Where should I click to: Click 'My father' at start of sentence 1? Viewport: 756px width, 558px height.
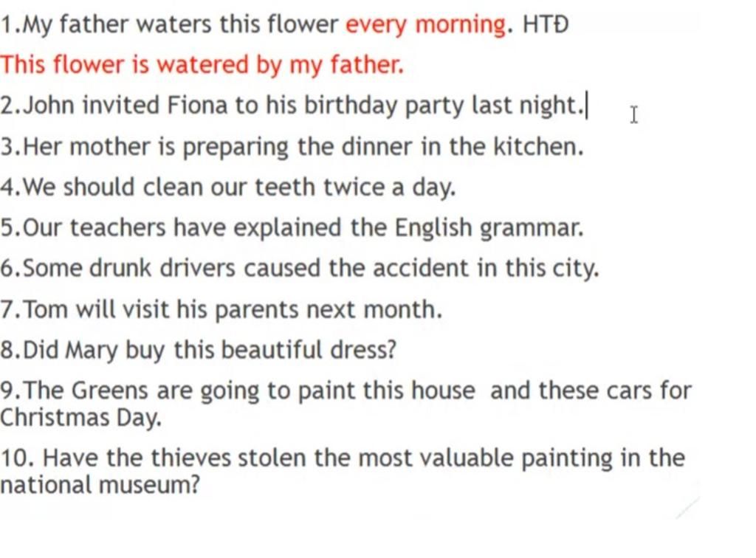[76, 24]
